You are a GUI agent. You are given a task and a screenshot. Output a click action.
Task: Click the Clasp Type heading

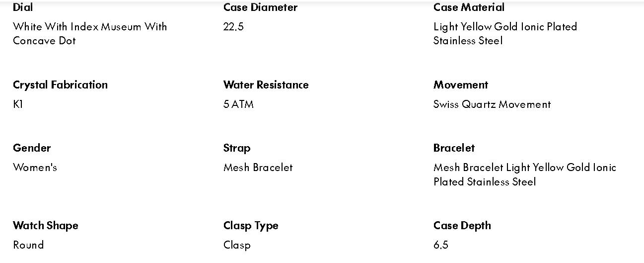pos(251,226)
